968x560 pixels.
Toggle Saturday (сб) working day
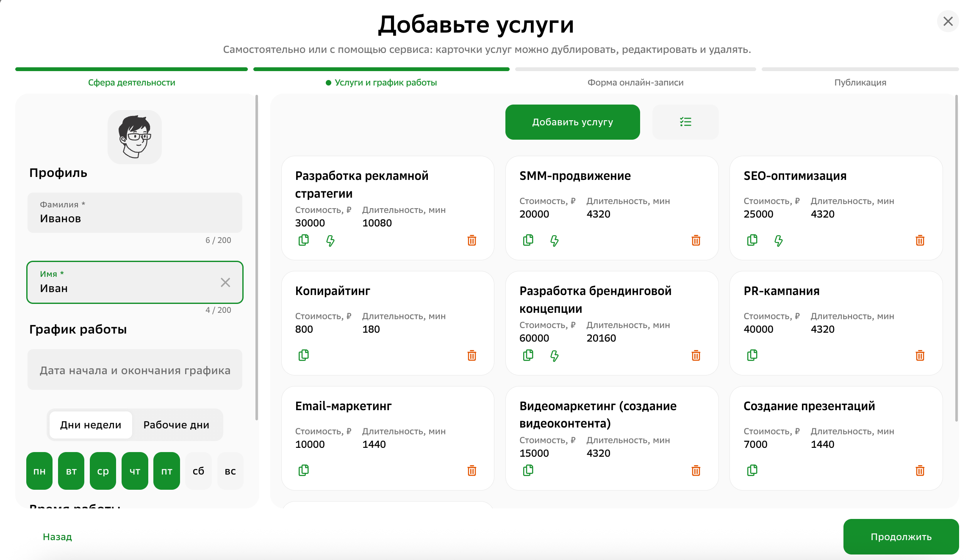coord(198,471)
